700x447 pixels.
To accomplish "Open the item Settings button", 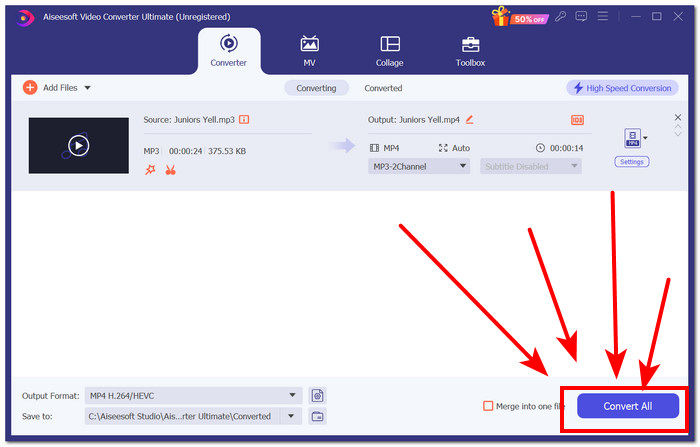I will click(632, 162).
